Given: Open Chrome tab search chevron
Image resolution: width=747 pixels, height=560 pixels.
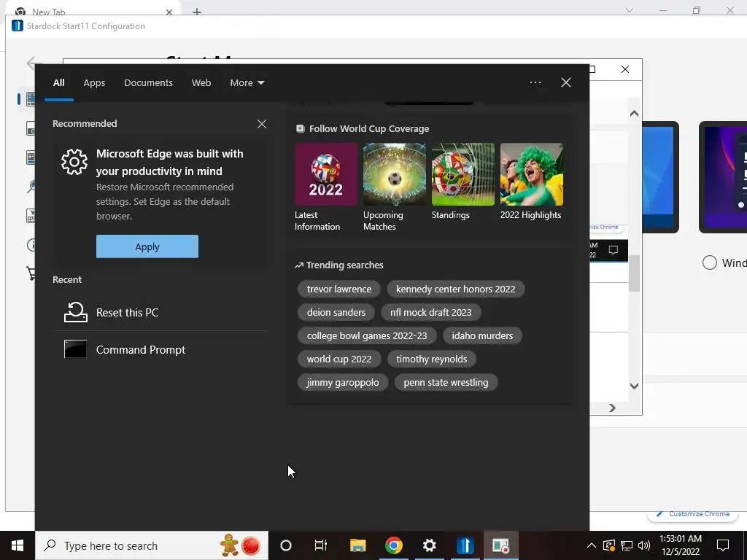Looking at the screenshot, I should (630, 10).
